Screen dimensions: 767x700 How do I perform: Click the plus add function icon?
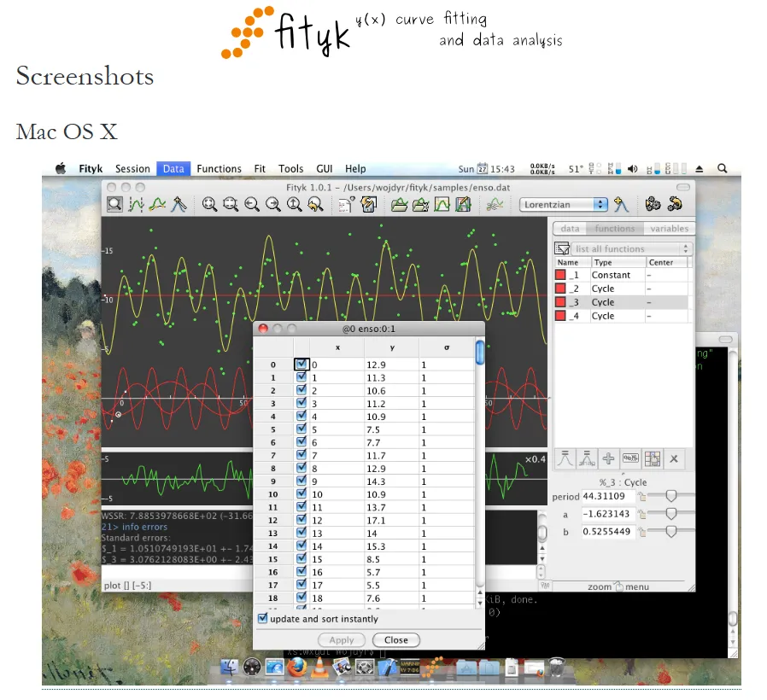click(608, 458)
